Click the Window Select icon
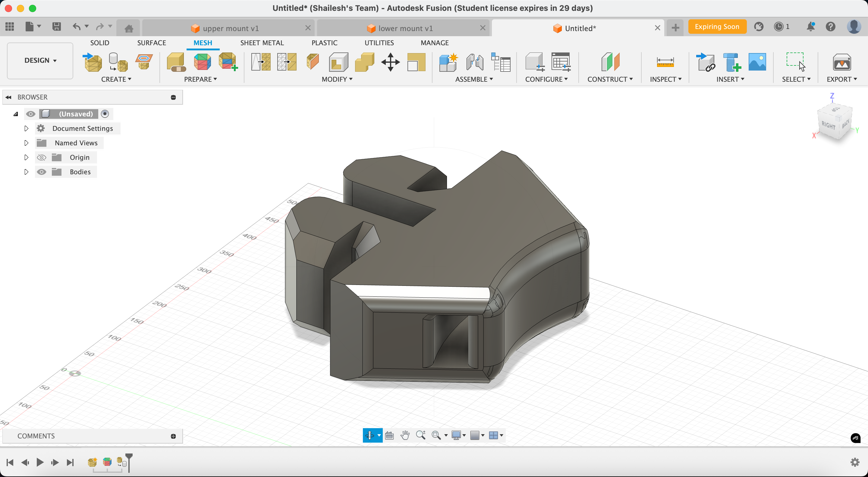This screenshot has height=477, width=868. tap(796, 62)
